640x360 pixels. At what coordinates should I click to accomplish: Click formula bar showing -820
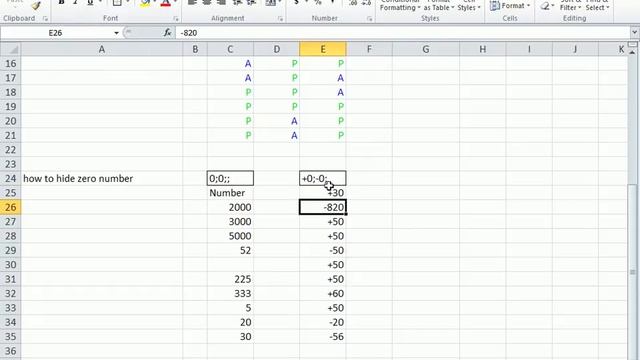[x=402, y=33]
